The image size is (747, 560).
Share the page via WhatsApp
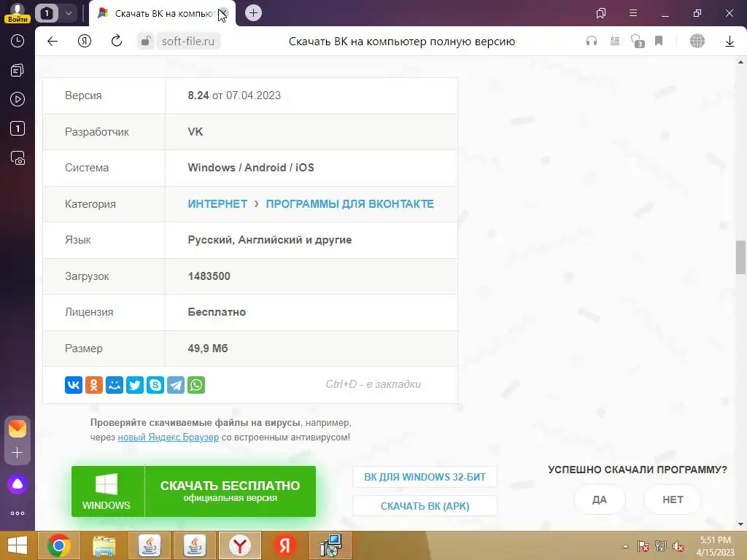tap(196, 385)
